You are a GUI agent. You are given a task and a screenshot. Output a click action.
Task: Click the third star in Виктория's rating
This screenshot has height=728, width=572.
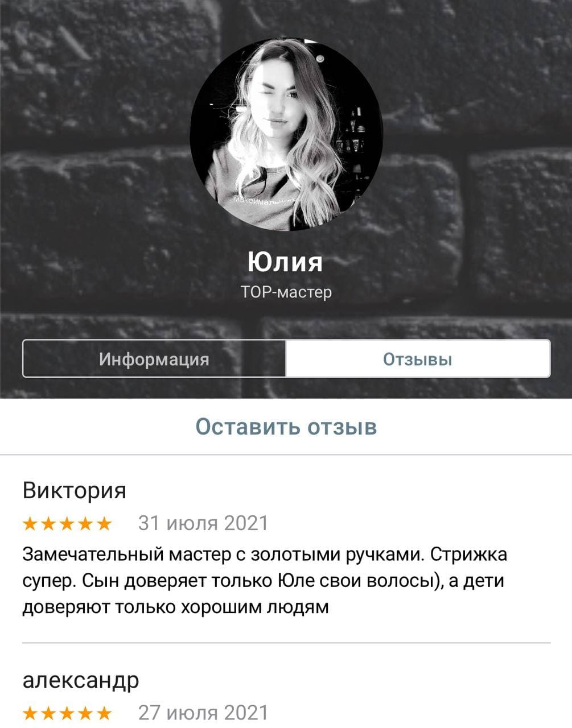point(67,523)
